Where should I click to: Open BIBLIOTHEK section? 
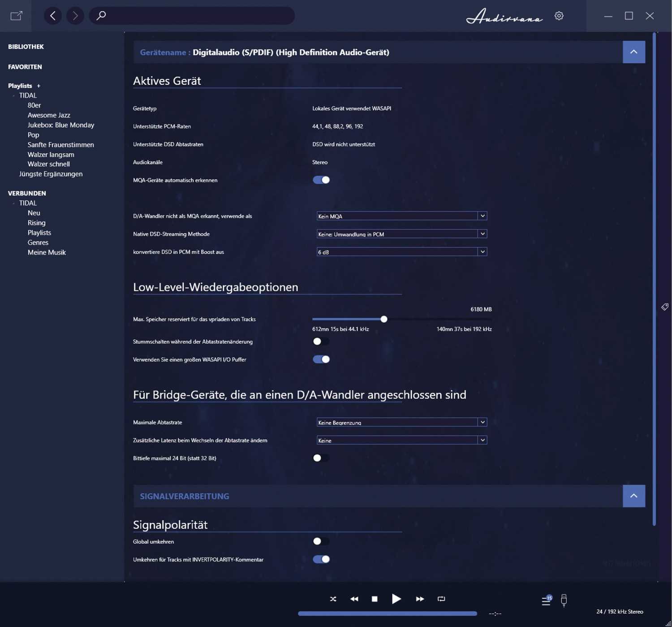coord(26,47)
